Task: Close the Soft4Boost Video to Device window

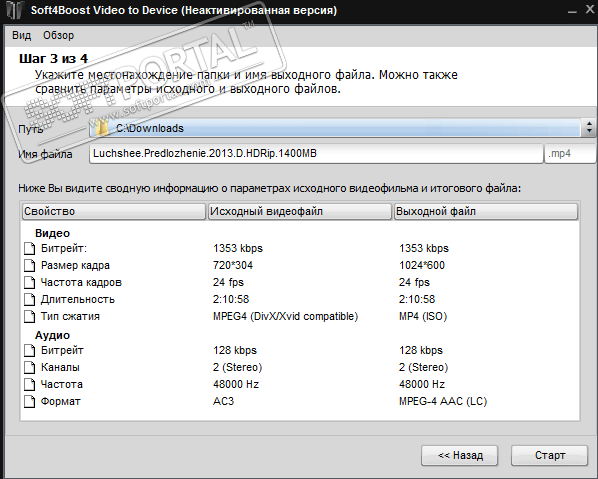Action: coord(590,10)
